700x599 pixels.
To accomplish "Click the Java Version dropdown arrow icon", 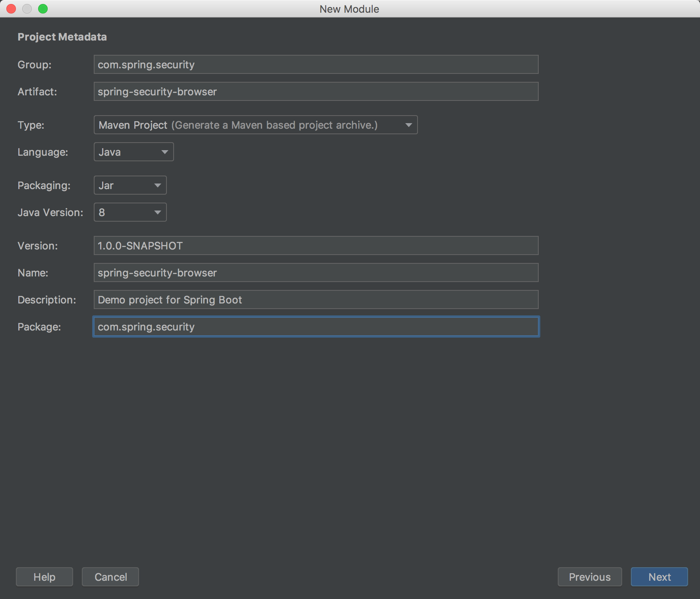I will tap(158, 213).
